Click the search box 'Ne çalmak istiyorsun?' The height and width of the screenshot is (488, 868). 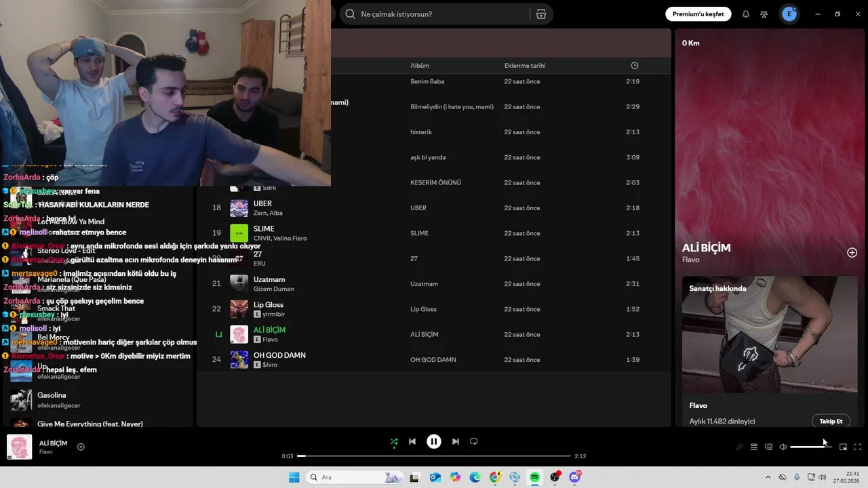coord(434,14)
